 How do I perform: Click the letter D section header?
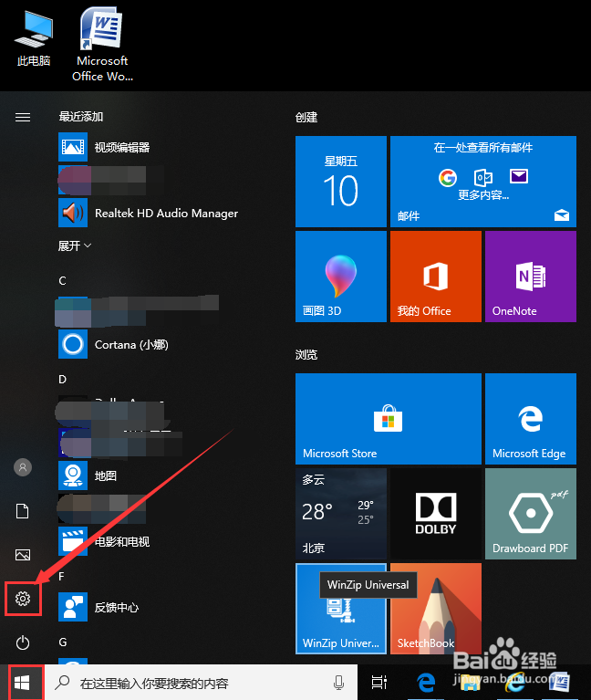pos(62,380)
